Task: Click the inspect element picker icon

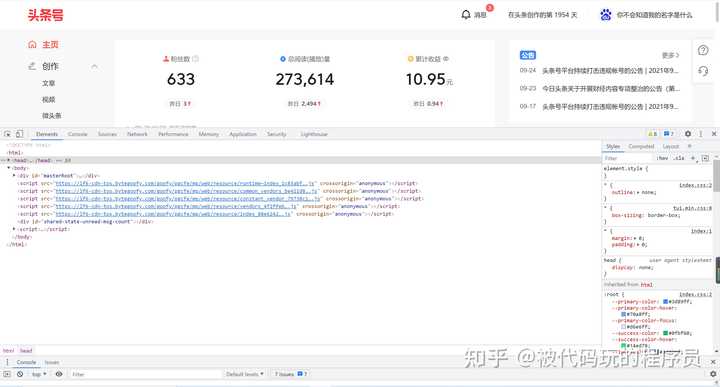Action: [x=7, y=134]
